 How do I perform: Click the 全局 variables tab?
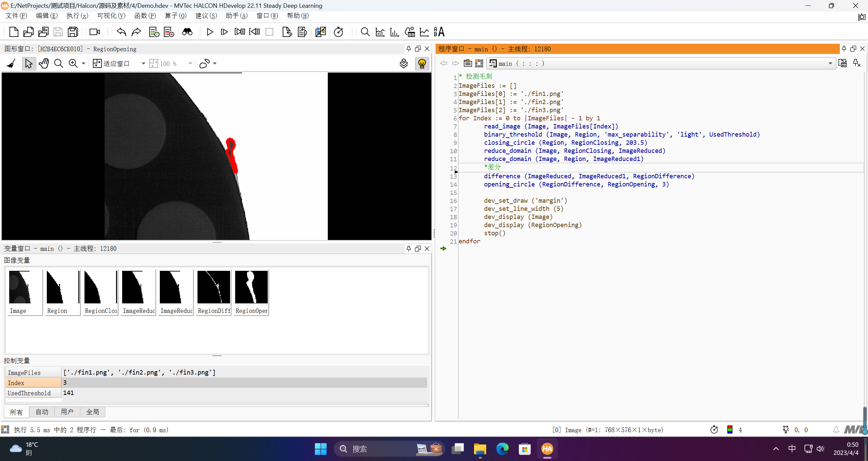click(x=92, y=412)
